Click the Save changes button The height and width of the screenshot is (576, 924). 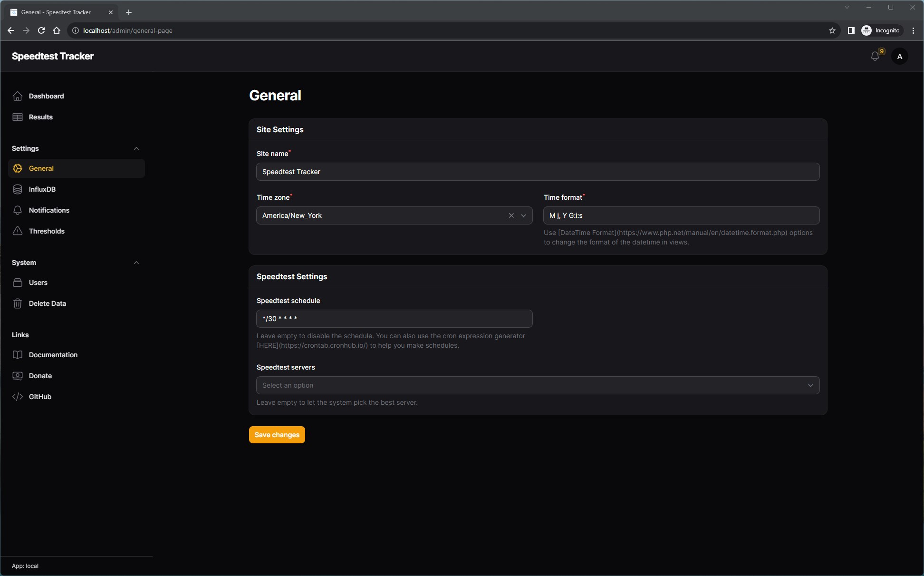pyautogui.click(x=277, y=435)
